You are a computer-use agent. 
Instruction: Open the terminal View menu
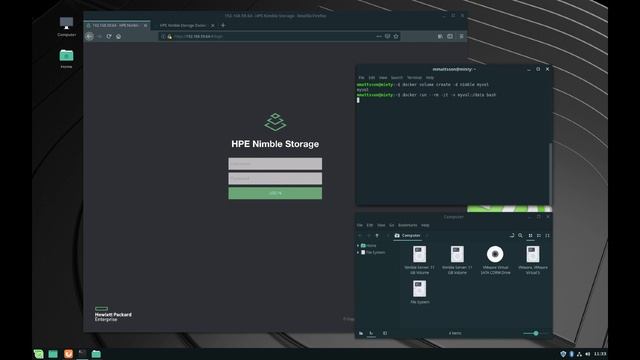(383, 78)
